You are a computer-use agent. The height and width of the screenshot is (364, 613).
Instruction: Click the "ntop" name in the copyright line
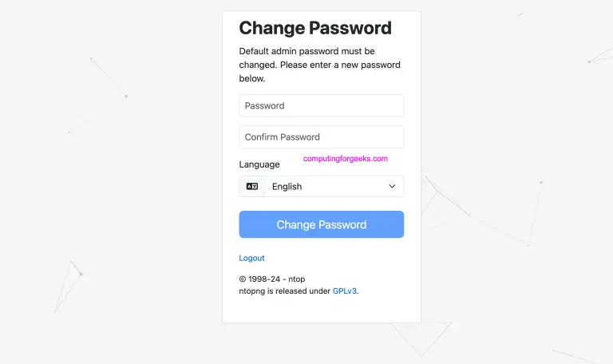point(296,279)
